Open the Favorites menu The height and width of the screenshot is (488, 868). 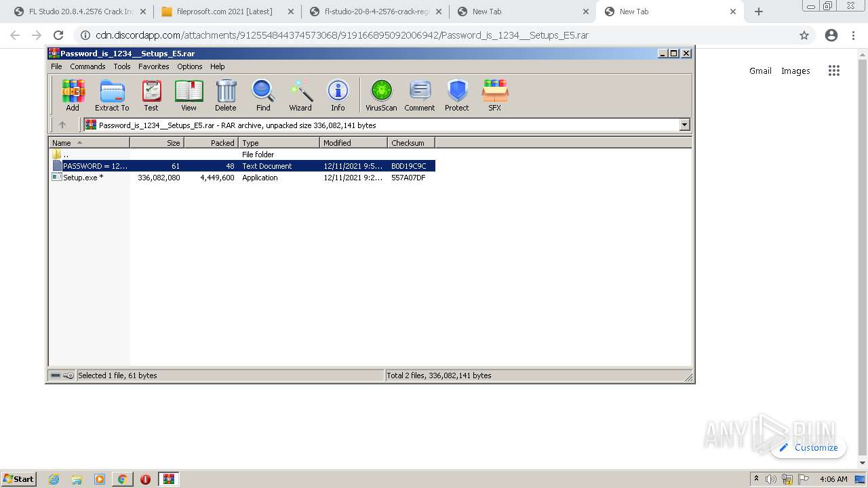click(154, 66)
